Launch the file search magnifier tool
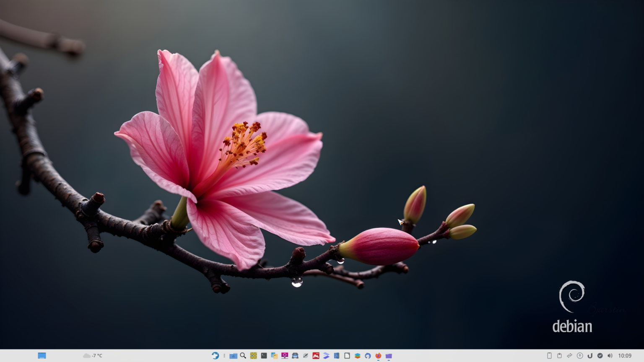The image size is (644, 362). click(x=243, y=356)
